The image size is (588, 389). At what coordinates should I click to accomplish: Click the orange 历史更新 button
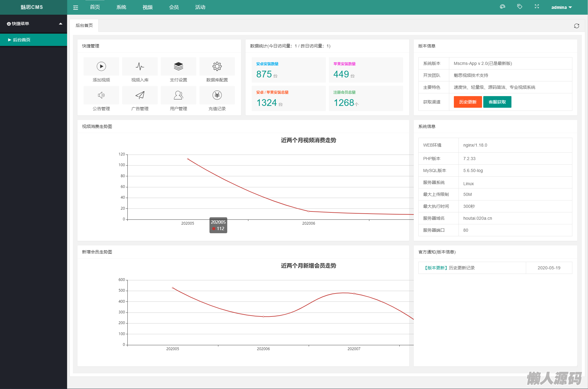(468, 102)
